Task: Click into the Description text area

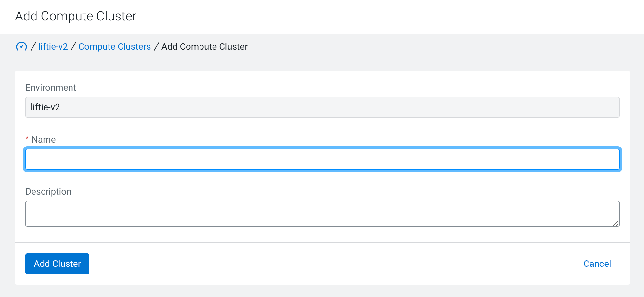Action: pos(322,213)
